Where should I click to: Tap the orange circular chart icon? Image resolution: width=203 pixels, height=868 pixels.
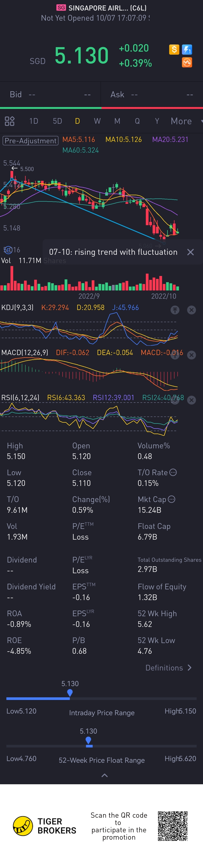tap(187, 62)
